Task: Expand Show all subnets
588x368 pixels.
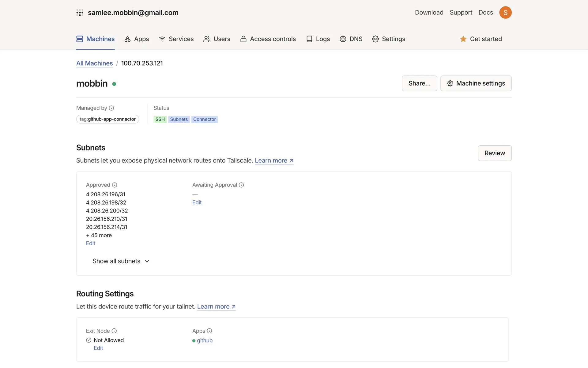Action: pos(121,261)
